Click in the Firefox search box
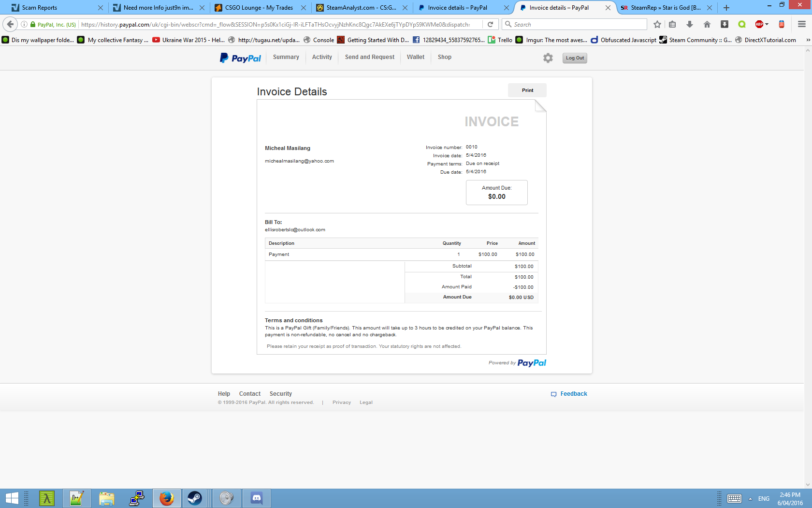Screen dimensions: 812x508 pyautogui.click(x=578, y=24)
